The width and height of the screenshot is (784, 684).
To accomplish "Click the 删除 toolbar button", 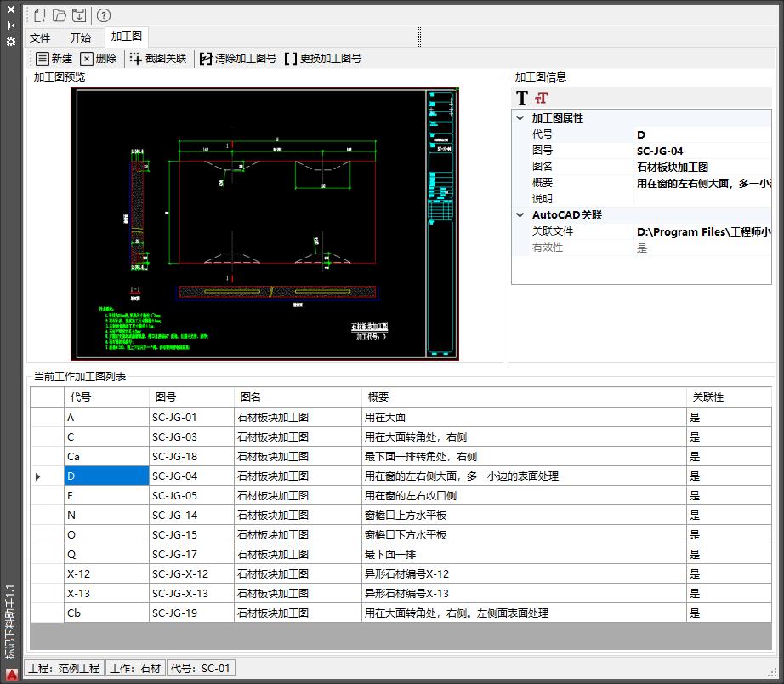I will point(99,59).
